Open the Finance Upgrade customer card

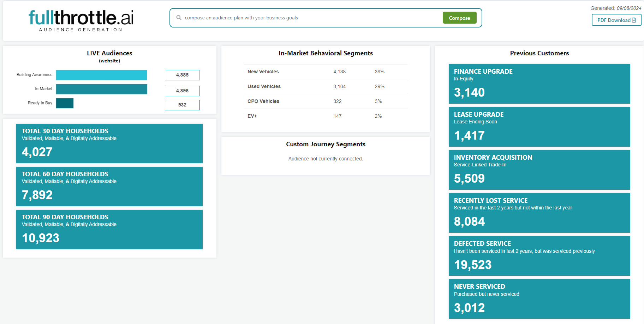[x=539, y=84]
